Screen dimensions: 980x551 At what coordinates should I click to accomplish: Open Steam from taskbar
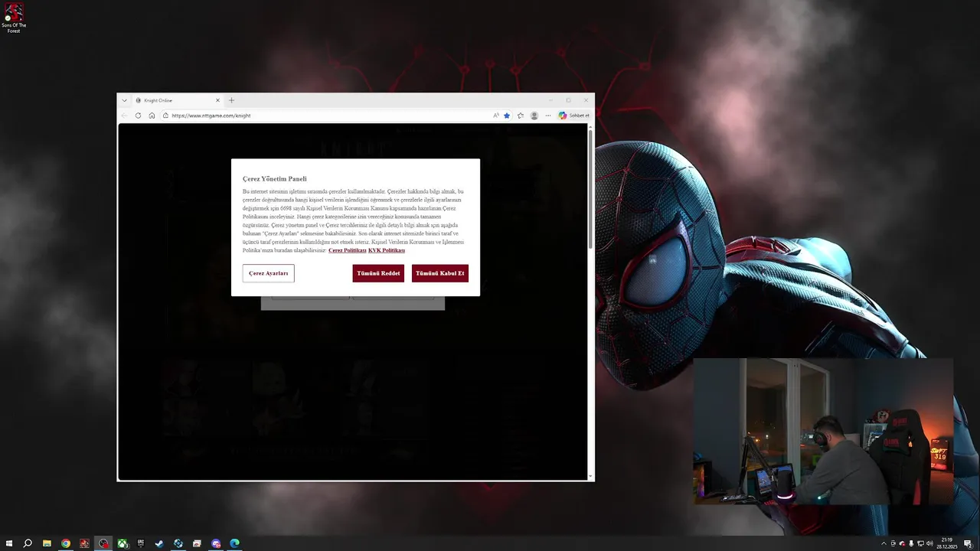(159, 543)
